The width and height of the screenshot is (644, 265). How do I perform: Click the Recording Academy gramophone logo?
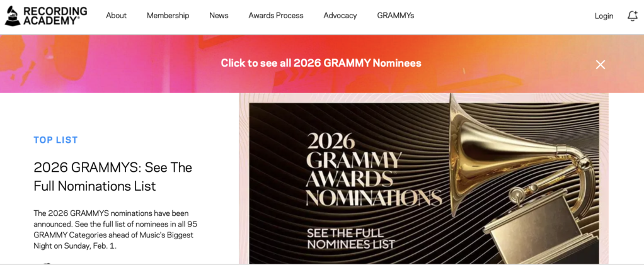[x=12, y=16]
